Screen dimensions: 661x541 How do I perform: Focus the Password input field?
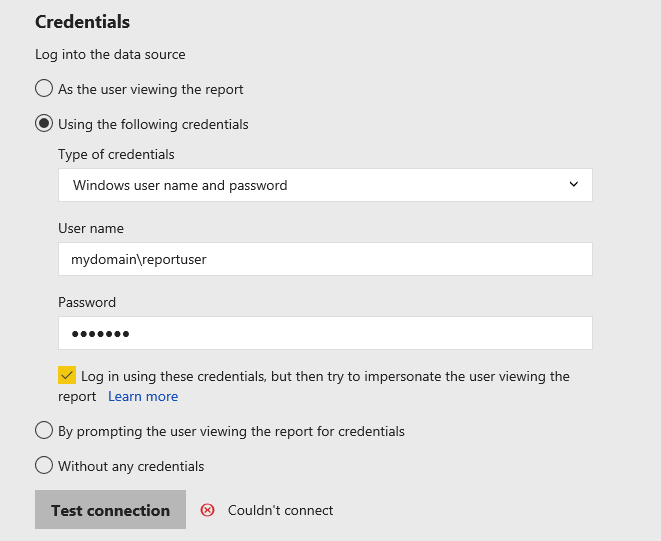click(325, 333)
